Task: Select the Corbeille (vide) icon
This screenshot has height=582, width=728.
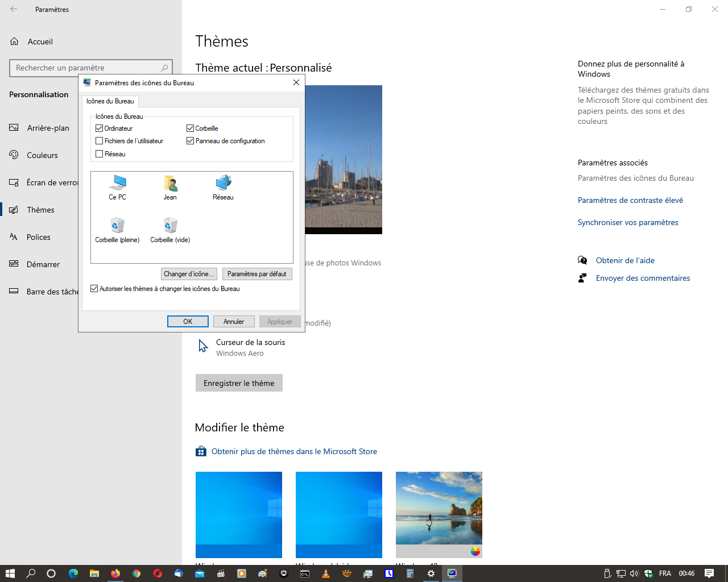Action: pyautogui.click(x=170, y=230)
